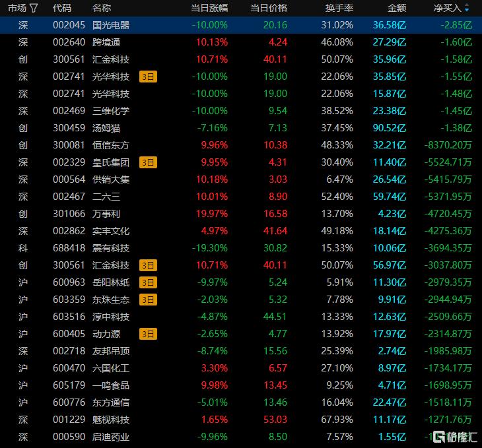Click stock code 300081

[69, 145]
